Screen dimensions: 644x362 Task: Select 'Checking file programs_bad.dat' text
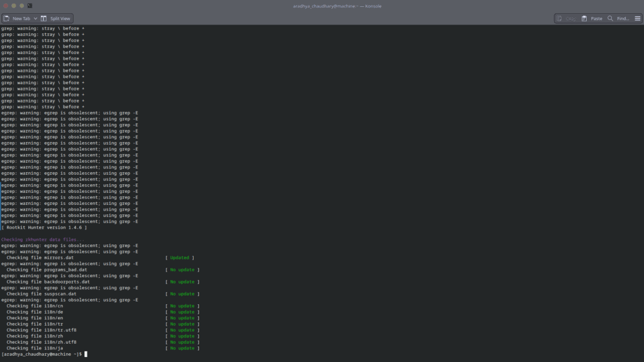(x=47, y=270)
